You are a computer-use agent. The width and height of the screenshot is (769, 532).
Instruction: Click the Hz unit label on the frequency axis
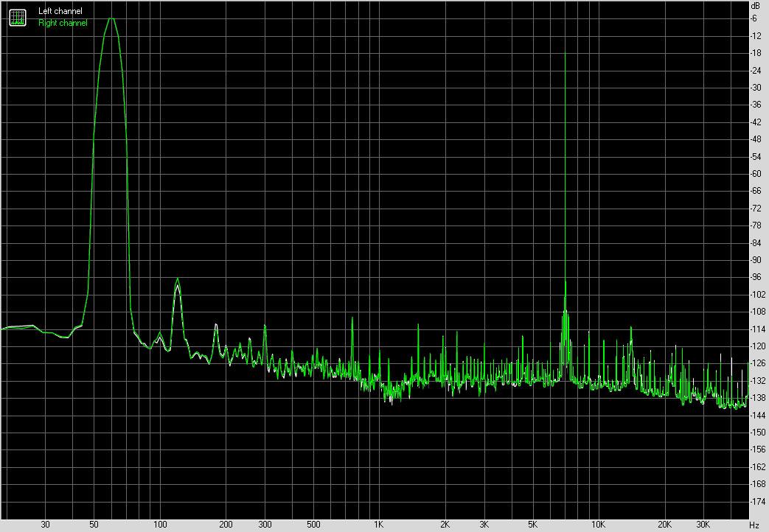(x=754, y=525)
